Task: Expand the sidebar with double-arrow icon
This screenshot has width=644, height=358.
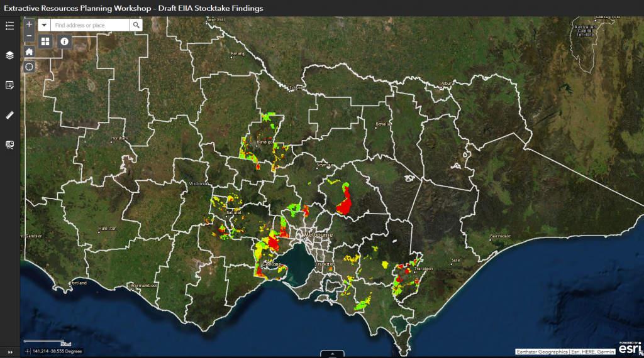Action: pyautogui.click(x=10, y=352)
